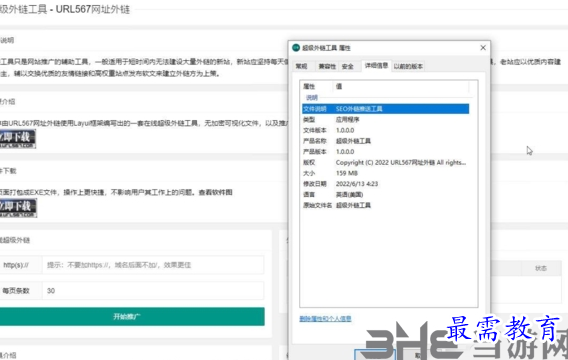Select the 语言 英语(美国) row

click(385, 194)
